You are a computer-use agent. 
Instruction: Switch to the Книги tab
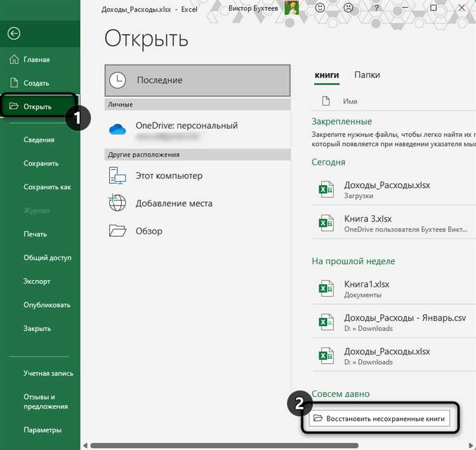point(327,75)
